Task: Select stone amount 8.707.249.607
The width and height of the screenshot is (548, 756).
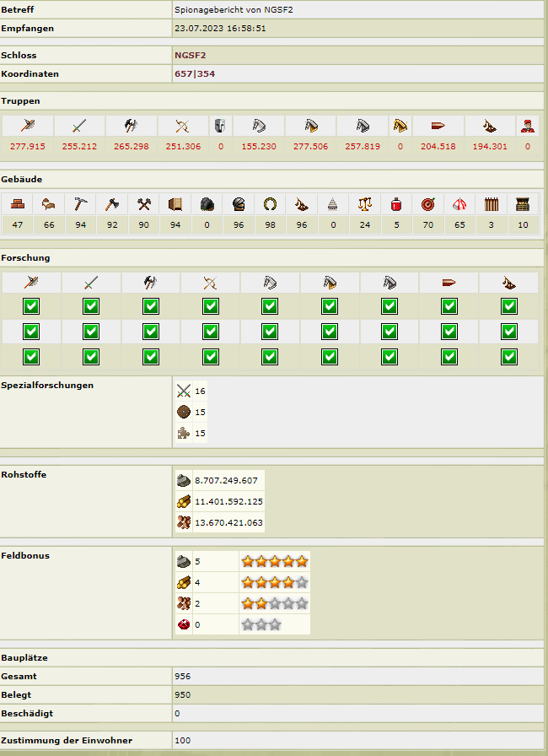Action: click(x=226, y=480)
